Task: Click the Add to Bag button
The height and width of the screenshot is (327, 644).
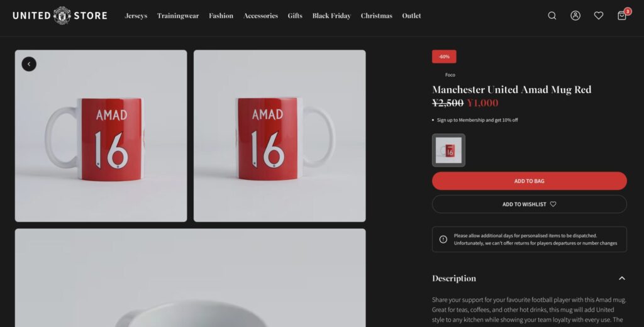Action: pos(530,180)
